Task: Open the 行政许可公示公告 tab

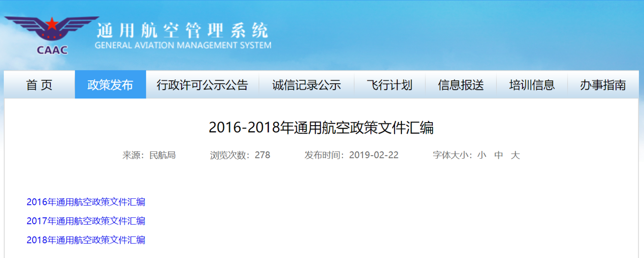Action: (202, 85)
